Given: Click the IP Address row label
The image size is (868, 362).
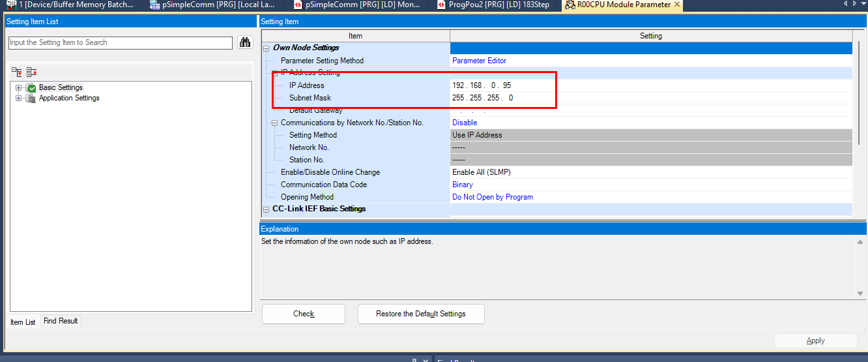Looking at the screenshot, I should 306,85.
